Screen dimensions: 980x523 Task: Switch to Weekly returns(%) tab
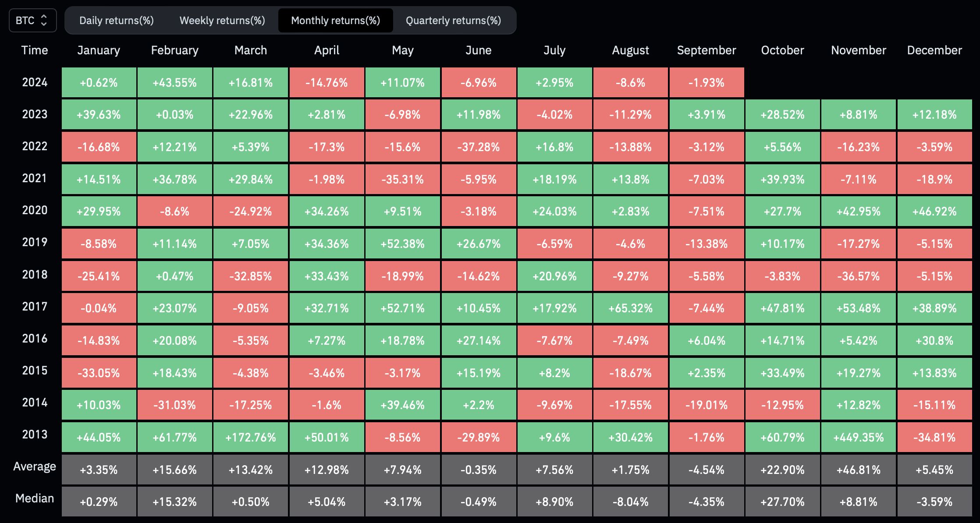coord(222,21)
